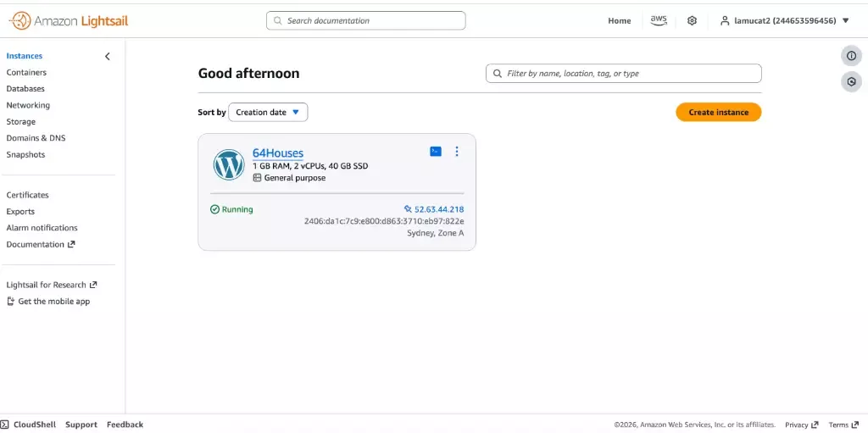This screenshot has height=433, width=868.
Task: Click the WordPress logo of 64Houses
Action: 229,164
